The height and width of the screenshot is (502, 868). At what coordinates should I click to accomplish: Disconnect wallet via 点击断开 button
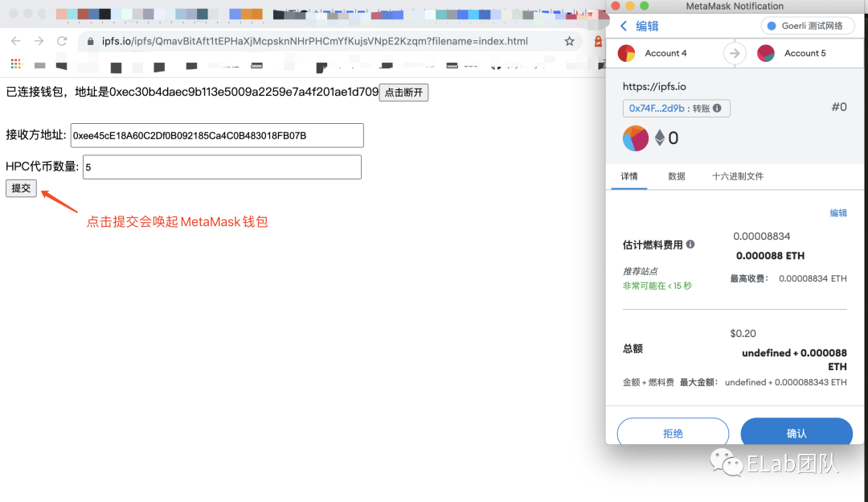(403, 92)
